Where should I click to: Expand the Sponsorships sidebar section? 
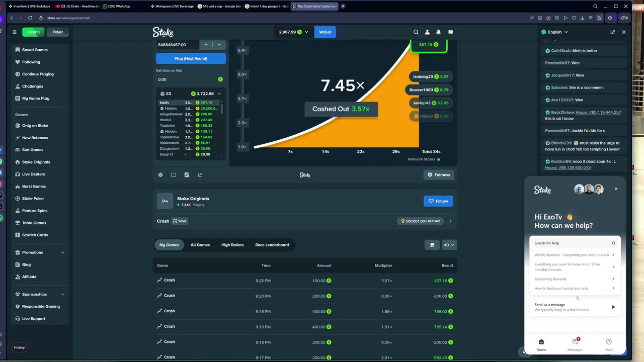(x=63, y=295)
